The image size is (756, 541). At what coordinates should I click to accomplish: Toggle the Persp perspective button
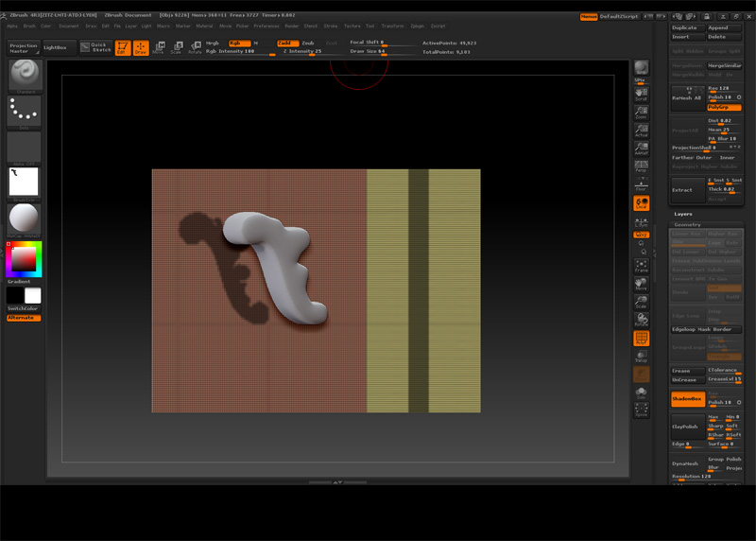pos(642,166)
